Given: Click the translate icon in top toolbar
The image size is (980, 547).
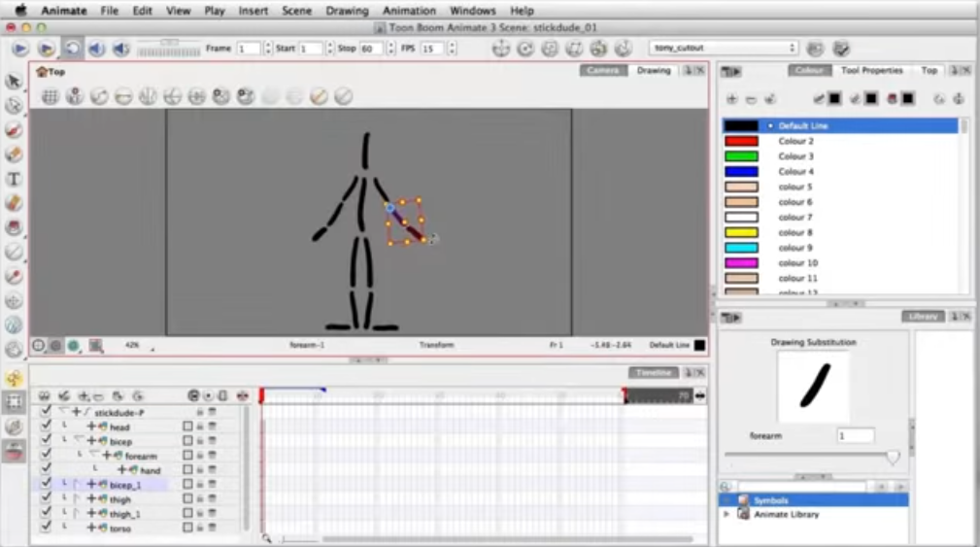Looking at the screenshot, I should click(x=500, y=49).
